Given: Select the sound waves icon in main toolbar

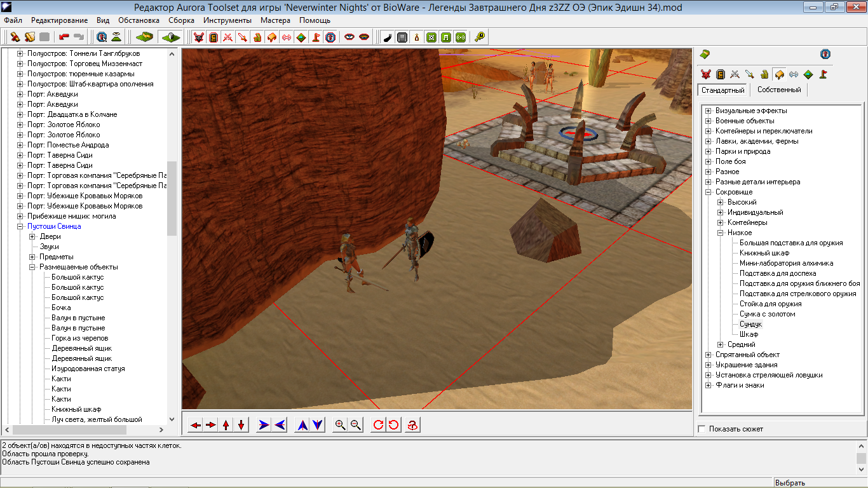Looking at the screenshot, I should coord(287,37).
